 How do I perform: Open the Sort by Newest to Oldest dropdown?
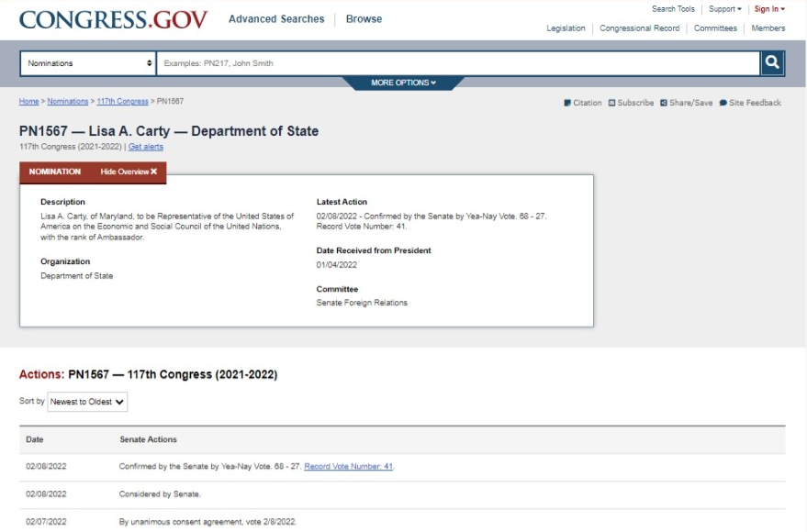pyautogui.click(x=87, y=402)
